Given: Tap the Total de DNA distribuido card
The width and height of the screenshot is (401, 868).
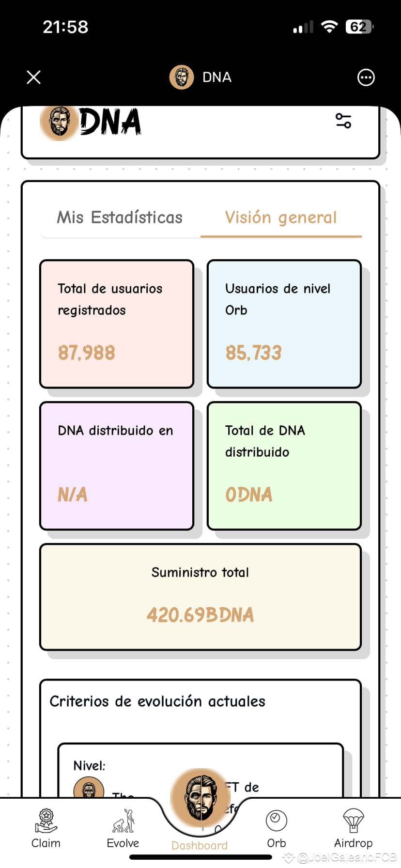Looking at the screenshot, I should 283,465.
